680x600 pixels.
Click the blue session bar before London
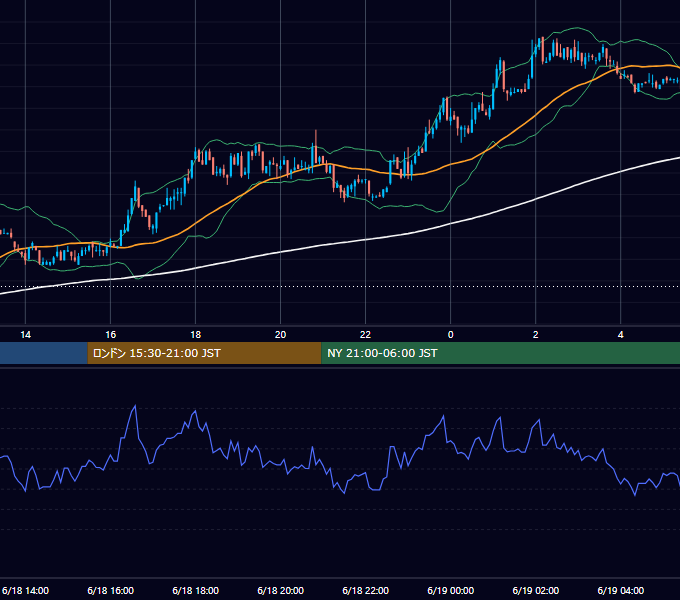coord(44,353)
